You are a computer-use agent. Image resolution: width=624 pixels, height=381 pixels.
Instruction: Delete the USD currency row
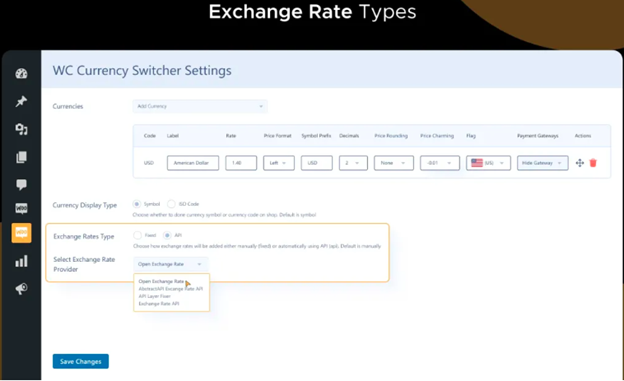tap(593, 163)
